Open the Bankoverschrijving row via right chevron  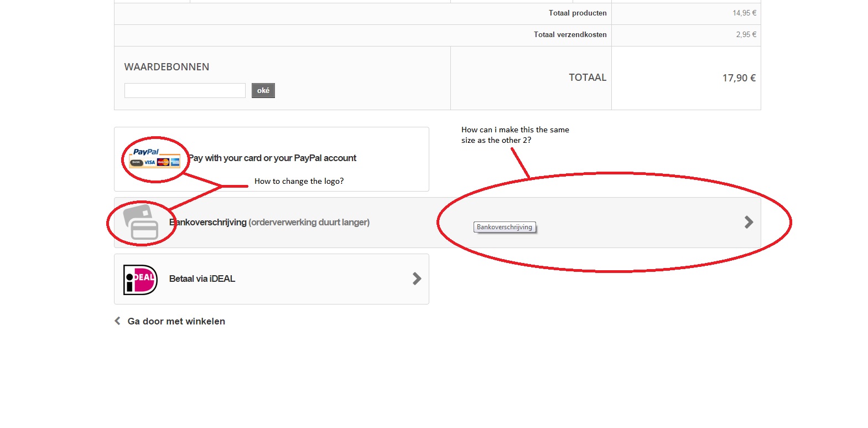click(749, 222)
